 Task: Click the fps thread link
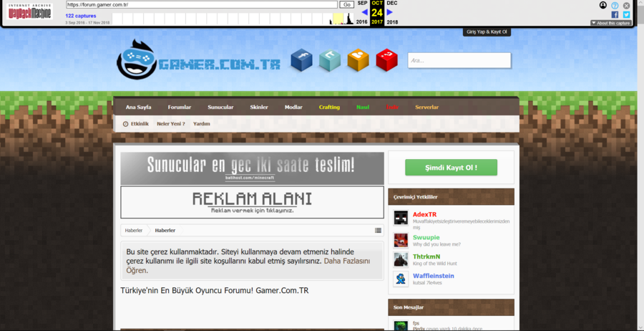pos(416,323)
